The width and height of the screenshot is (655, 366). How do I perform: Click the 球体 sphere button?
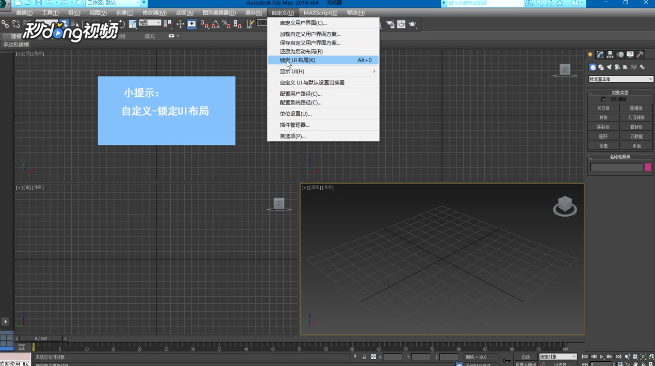pyautogui.click(x=603, y=118)
